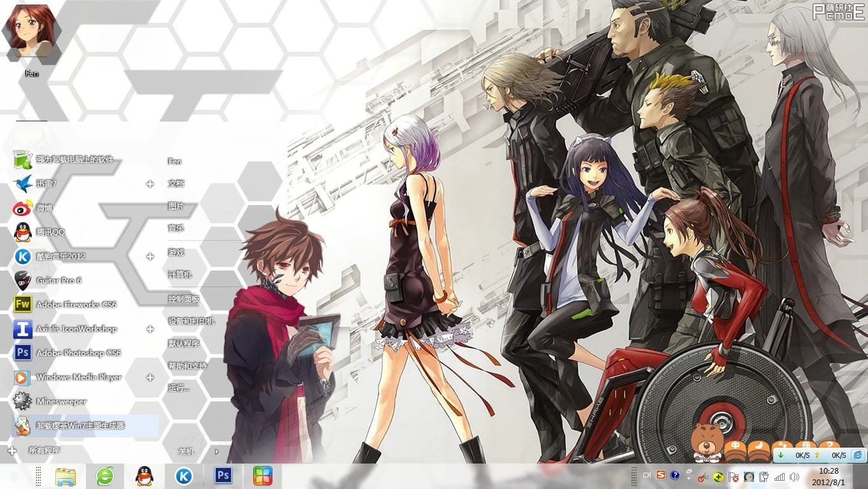
Task: Click the Sogou input method tray icon
Action: [661, 475]
